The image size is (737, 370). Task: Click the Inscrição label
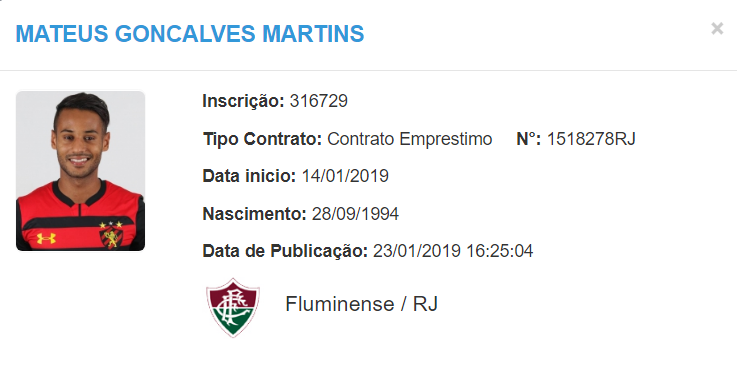pyautogui.click(x=243, y=101)
